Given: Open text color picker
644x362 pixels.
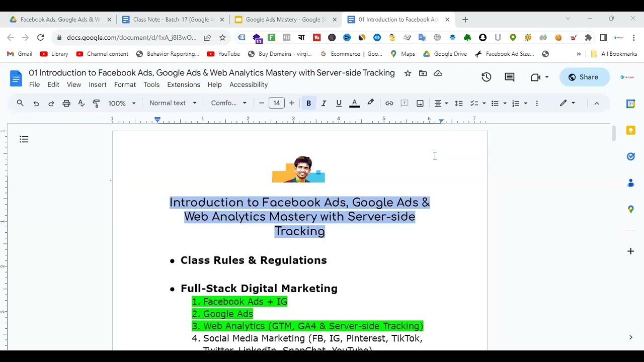Looking at the screenshot, I should click(x=354, y=103).
